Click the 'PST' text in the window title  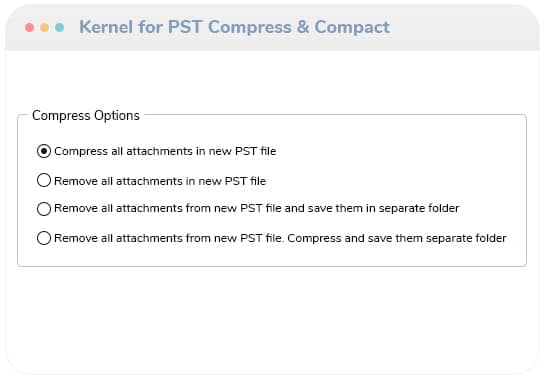tap(185, 27)
